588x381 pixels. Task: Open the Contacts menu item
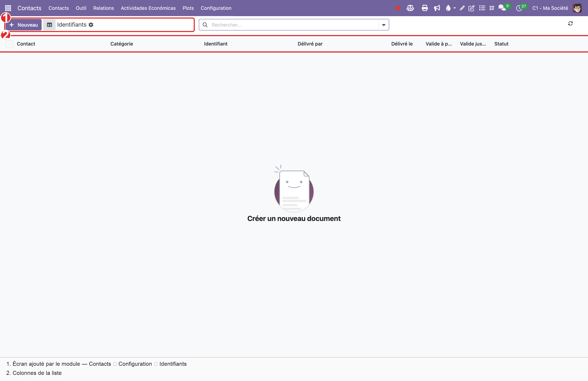coord(59,8)
